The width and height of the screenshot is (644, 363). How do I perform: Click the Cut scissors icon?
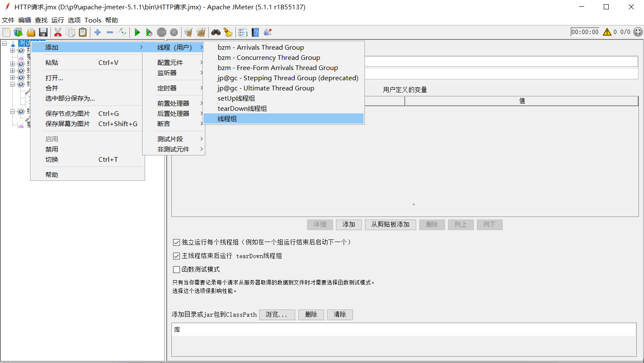pyautogui.click(x=58, y=32)
